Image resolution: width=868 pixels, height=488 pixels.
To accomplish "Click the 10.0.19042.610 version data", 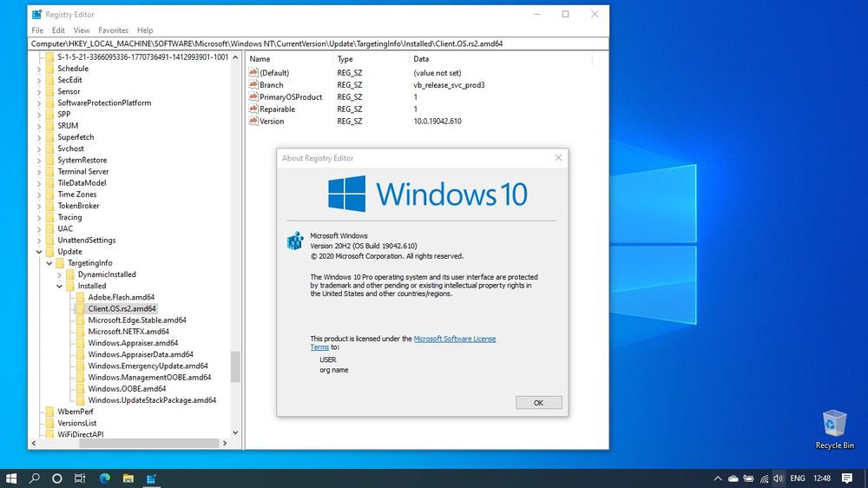I will tap(437, 122).
